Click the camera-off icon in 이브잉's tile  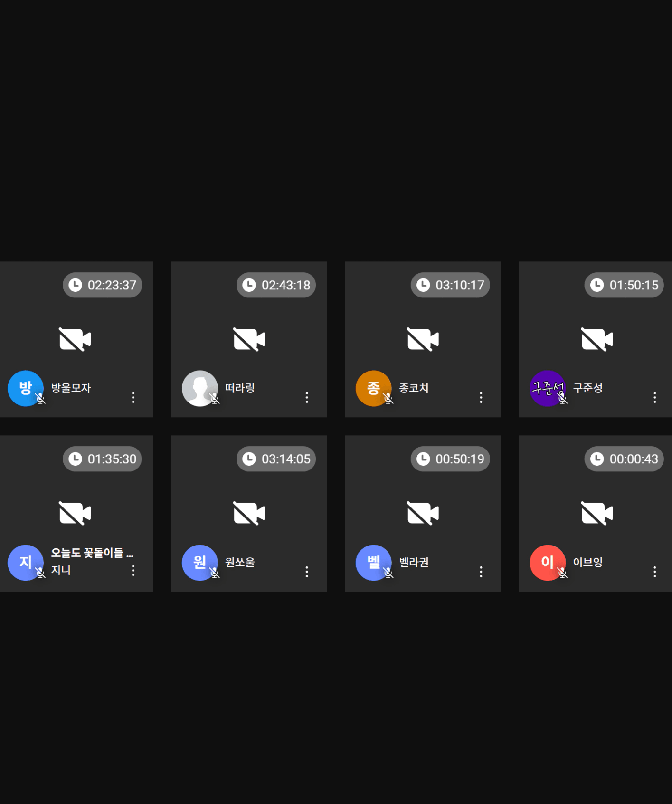[597, 513]
